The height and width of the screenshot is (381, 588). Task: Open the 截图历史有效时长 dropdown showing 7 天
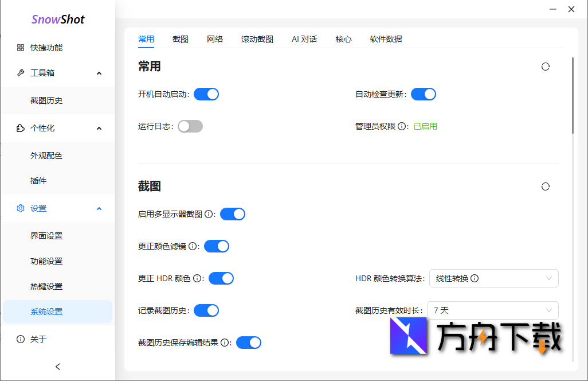(493, 310)
